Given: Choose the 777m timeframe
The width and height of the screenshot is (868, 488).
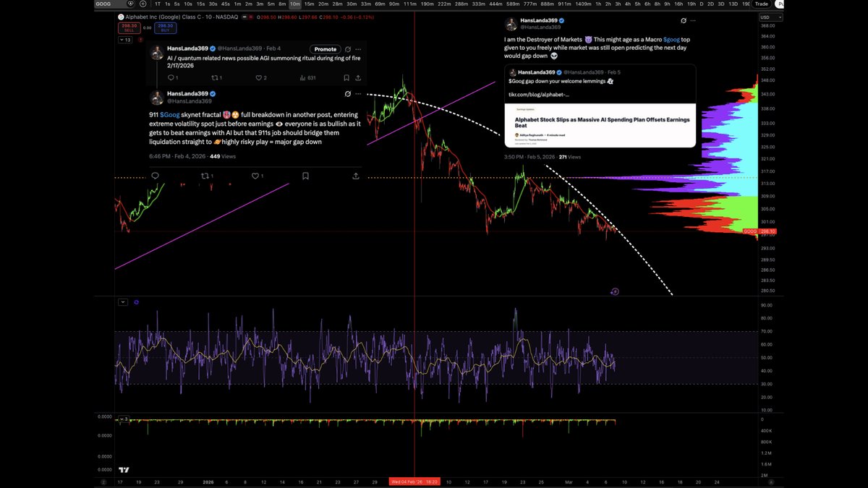Looking at the screenshot, I should pyautogui.click(x=532, y=4).
